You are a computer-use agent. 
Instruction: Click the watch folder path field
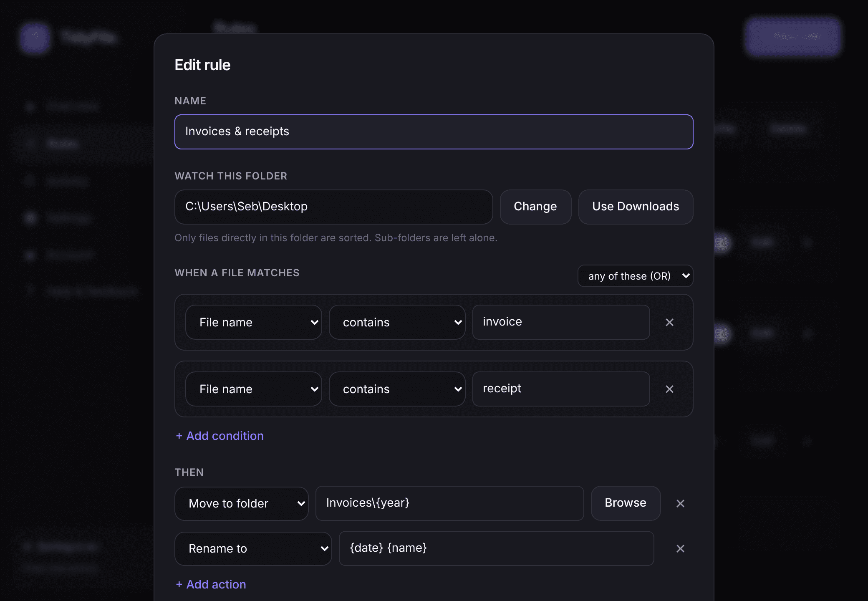(x=334, y=207)
